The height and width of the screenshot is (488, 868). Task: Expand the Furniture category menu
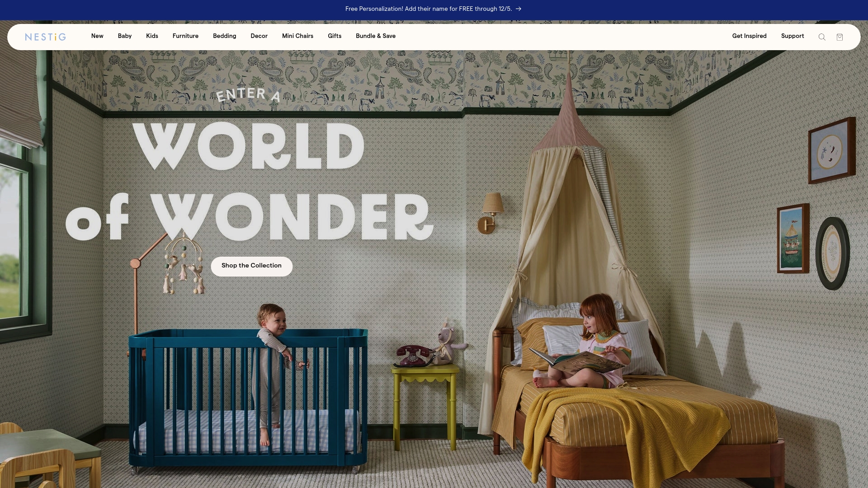coord(185,37)
